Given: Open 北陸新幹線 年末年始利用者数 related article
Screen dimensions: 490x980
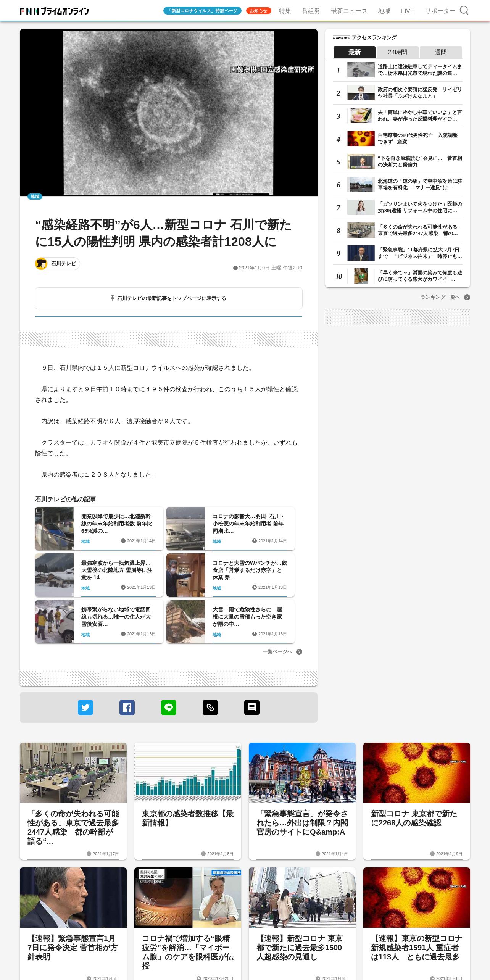Looking at the screenshot, I should coord(99,529).
